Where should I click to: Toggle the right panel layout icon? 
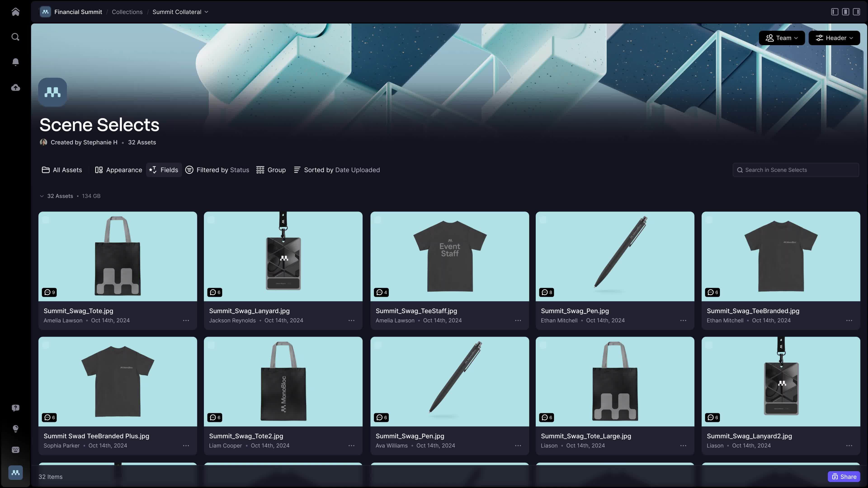[856, 12]
